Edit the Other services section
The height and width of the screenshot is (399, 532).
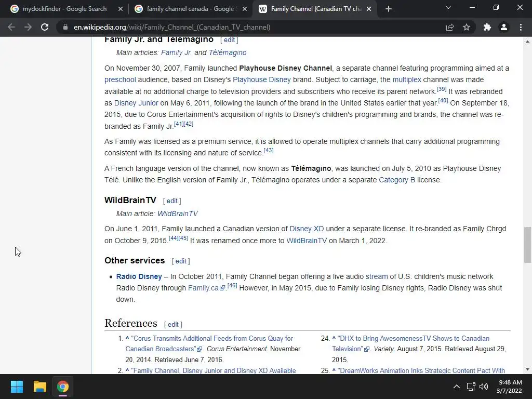[181, 261]
